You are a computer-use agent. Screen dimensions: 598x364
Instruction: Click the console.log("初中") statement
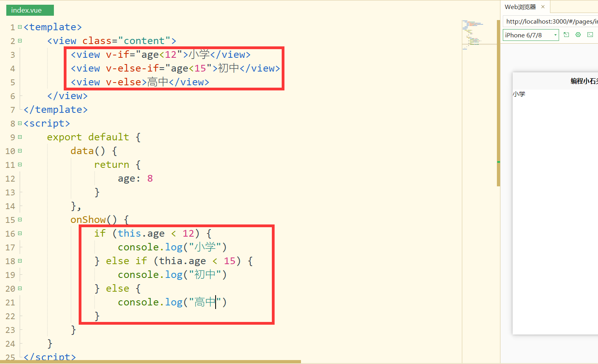click(x=172, y=275)
